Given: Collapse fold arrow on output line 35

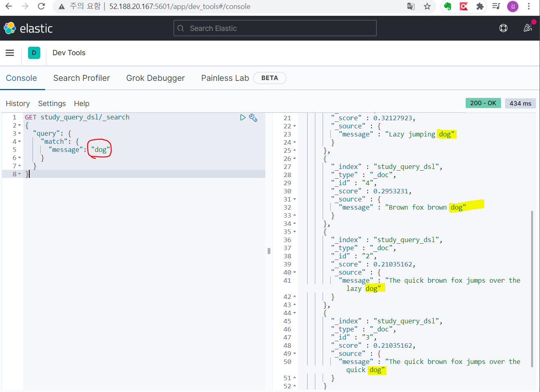Looking at the screenshot, I should tap(295, 232).
